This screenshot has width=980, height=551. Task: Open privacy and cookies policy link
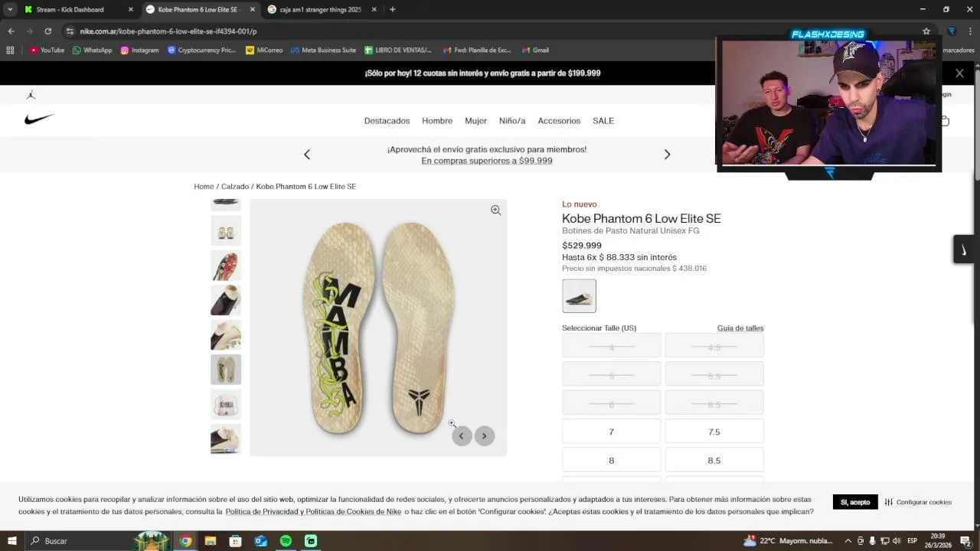313,512
